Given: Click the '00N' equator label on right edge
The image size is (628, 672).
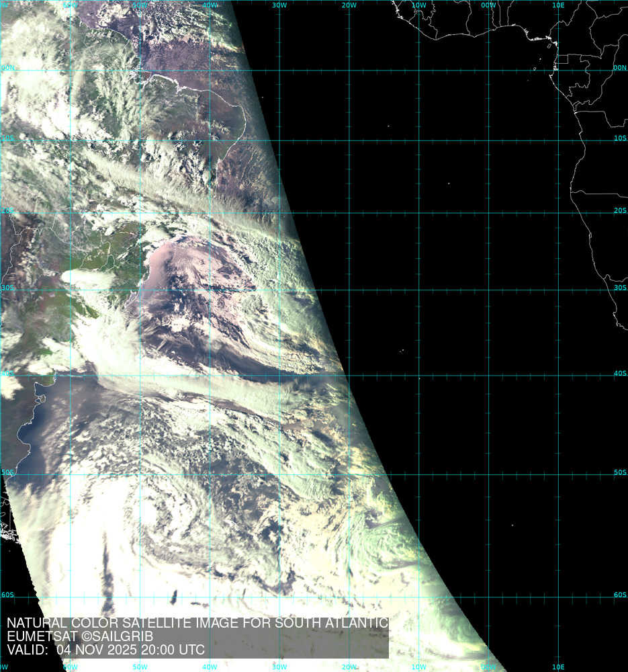Looking at the screenshot, I should (619, 68).
